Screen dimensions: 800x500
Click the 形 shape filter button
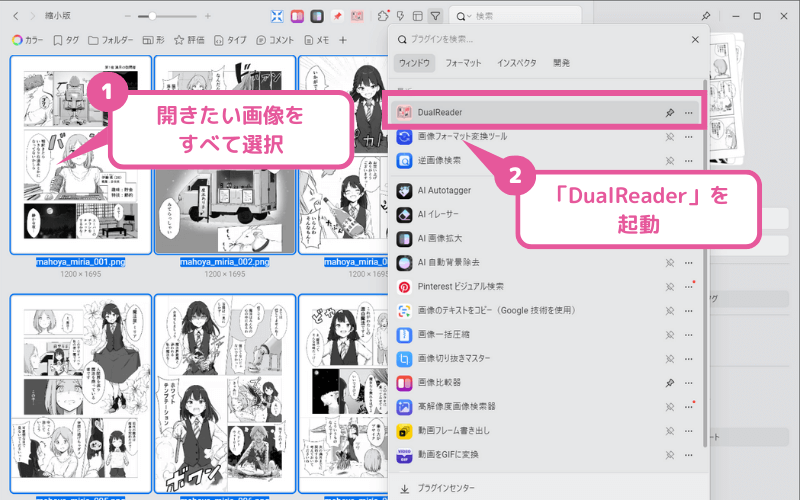pyautogui.click(x=154, y=40)
